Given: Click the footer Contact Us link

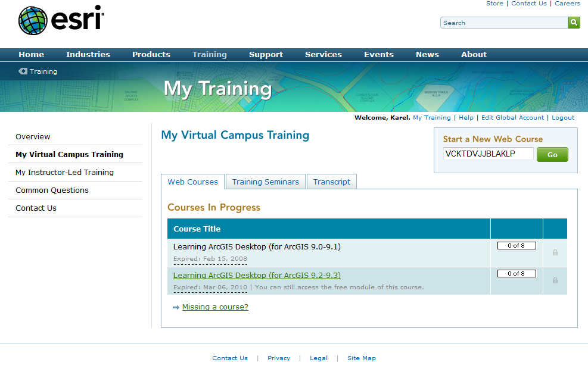Looking at the screenshot, I should tap(230, 358).
